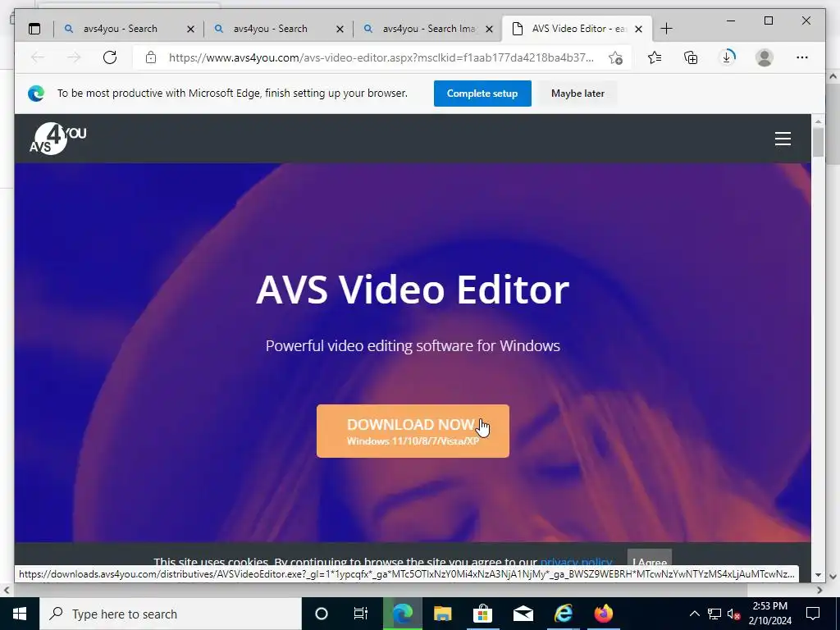Click the AVS4YOU logo
The height and width of the screenshot is (630, 840).
[57, 138]
